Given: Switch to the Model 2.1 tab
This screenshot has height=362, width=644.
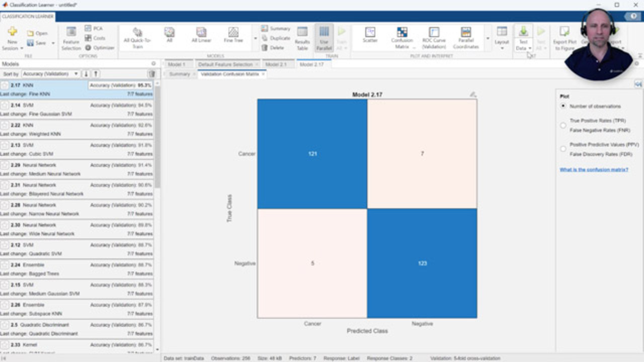Looking at the screenshot, I should [x=275, y=64].
